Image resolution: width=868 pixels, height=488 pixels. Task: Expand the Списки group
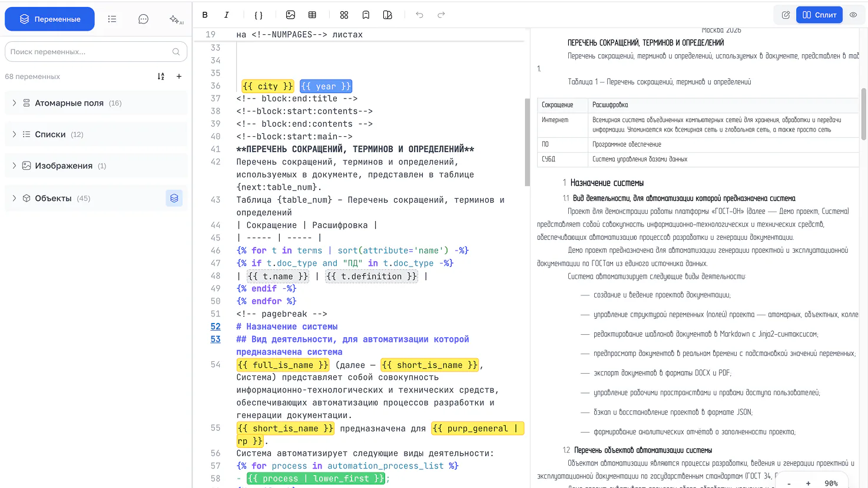(x=96, y=134)
